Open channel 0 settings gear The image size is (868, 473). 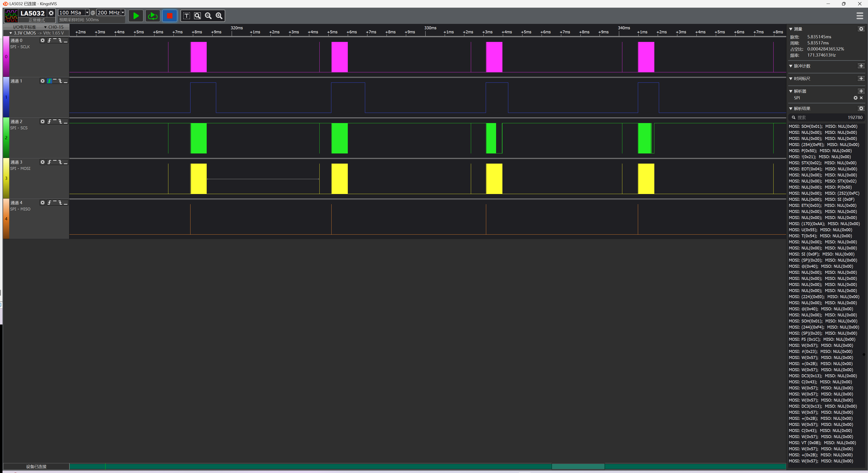(42, 40)
